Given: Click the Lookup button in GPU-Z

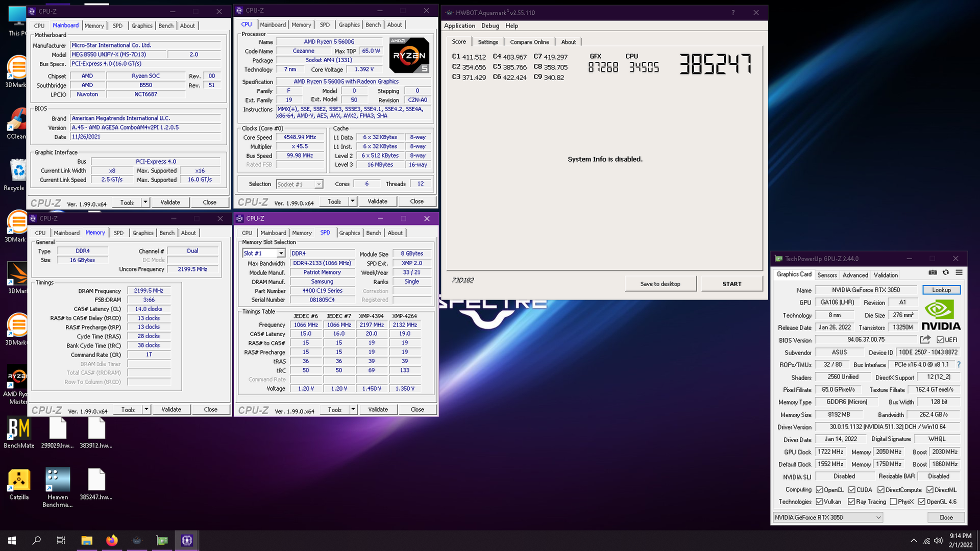Looking at the screenshot, I should [941, 290].
